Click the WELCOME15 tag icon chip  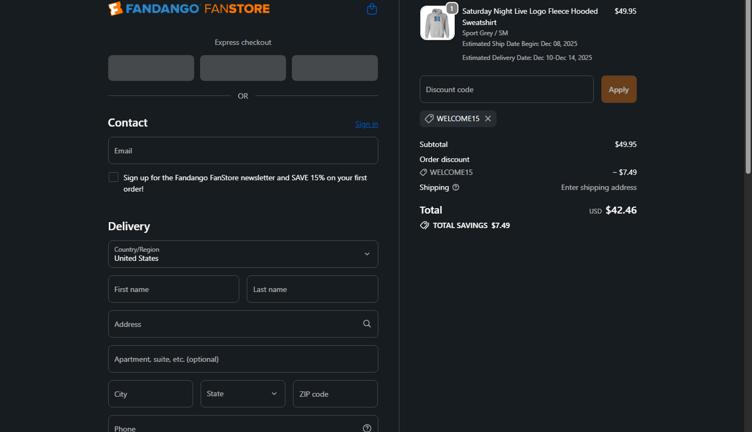pyautogui.click(x=458, y=118)
